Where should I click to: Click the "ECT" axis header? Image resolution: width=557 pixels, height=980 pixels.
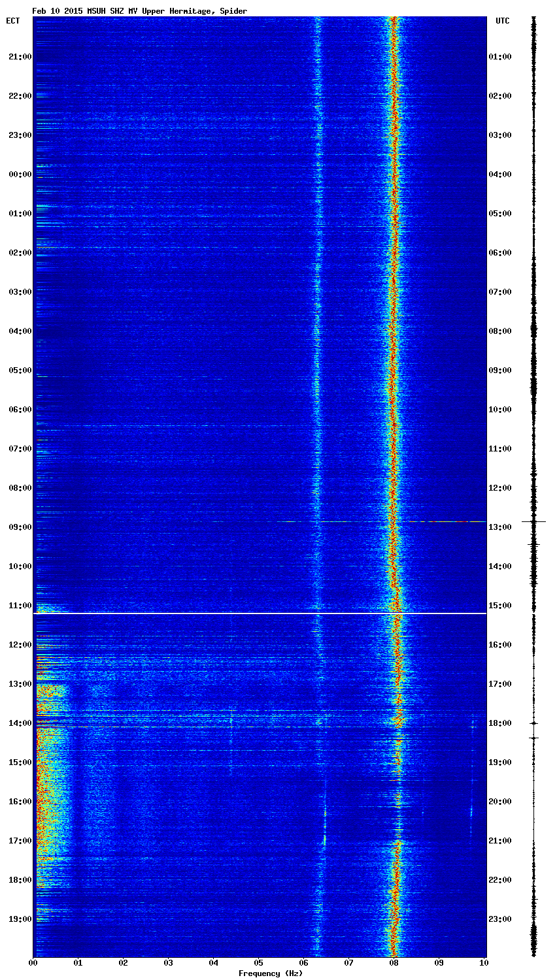(x=13, y=21)
